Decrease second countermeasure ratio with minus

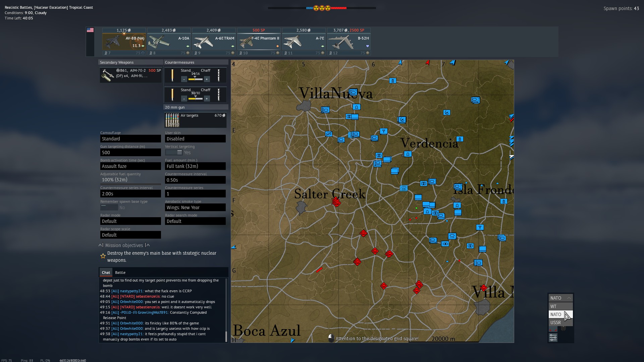pos(184,99)
